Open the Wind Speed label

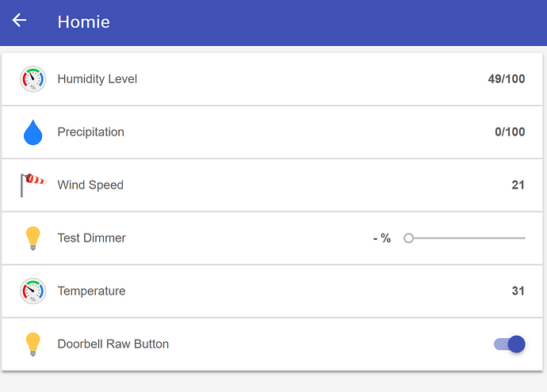[90, 185]
